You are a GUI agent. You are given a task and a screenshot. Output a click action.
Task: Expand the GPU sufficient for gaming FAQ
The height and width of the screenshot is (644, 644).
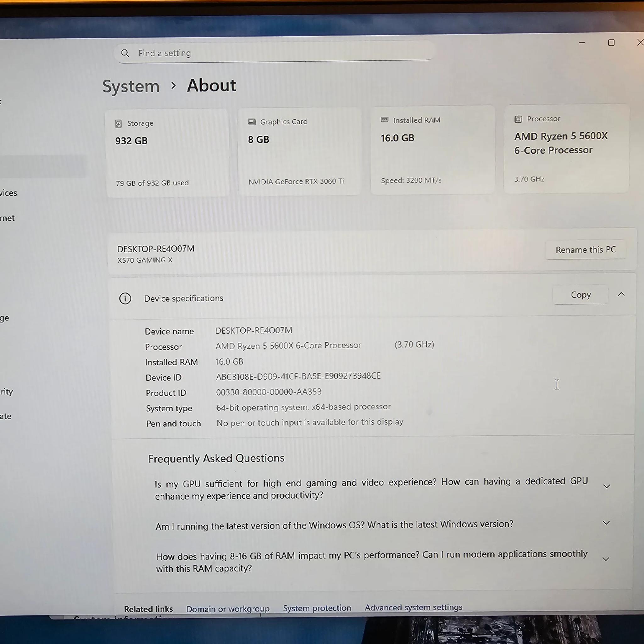coord(607,487)
